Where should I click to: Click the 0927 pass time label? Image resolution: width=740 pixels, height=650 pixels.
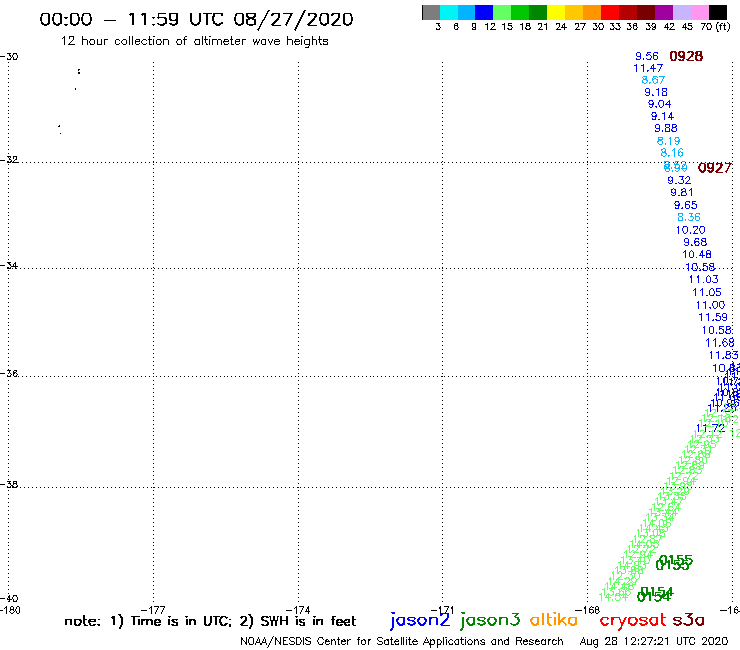tap(715, 168)
